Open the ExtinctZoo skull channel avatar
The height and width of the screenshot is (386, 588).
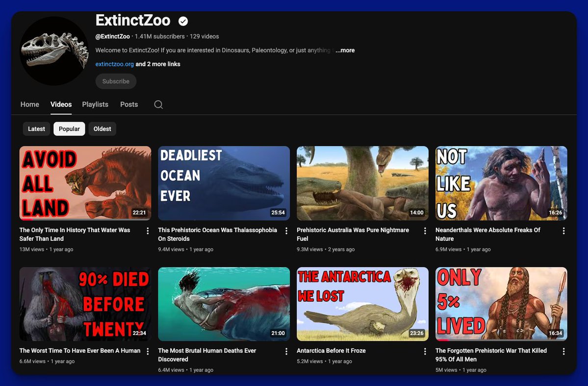pyautogui.click(x=54, y=51)
